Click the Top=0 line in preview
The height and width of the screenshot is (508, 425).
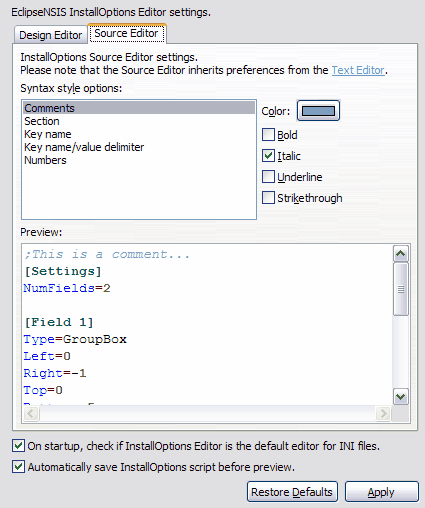click(x=43, y=390)
